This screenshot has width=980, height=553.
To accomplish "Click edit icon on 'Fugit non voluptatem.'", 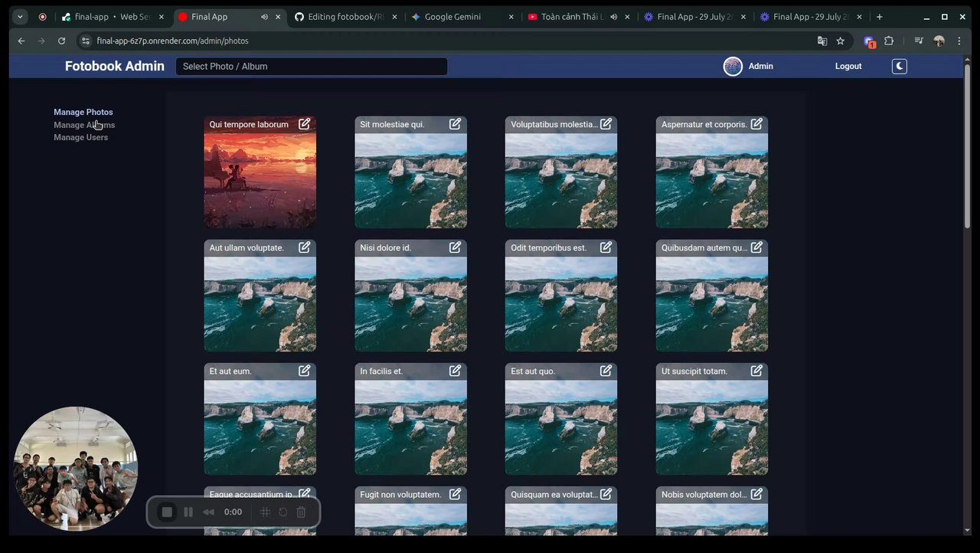I will point(456,494).
